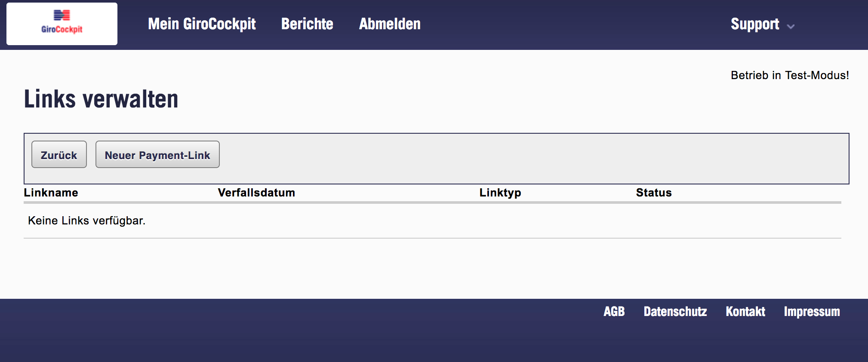Viewport: 868px width, 362px height.
Task: Click the GiroCockpit logo text
Action: pos(62,29)
